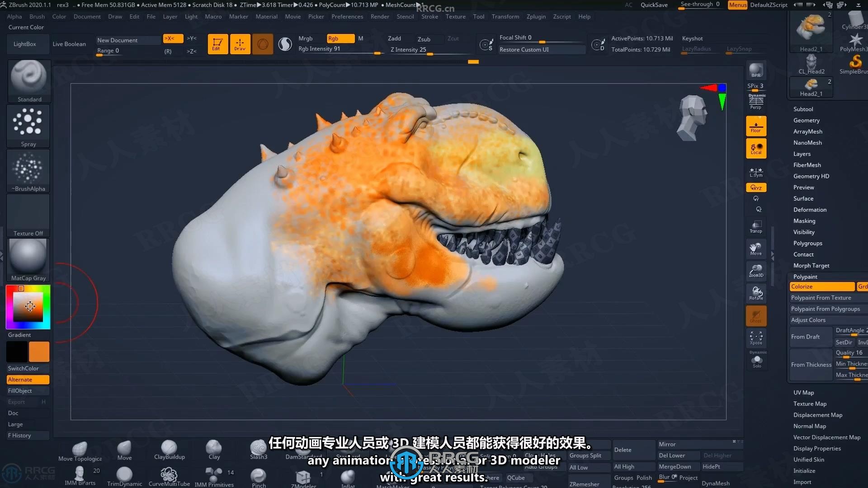Expand the Layers section
The width and height of the screenshot is (868, 488).
[x=802, y=154]
